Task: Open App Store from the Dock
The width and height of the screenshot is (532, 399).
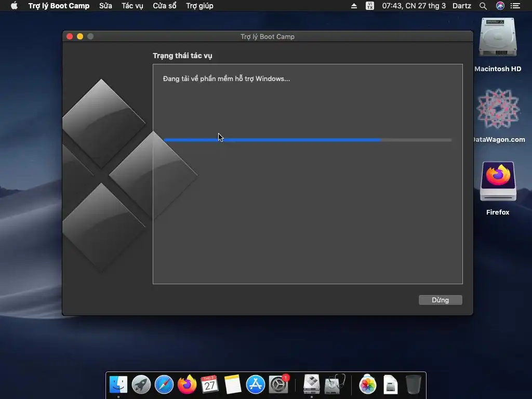Action: pyautogui.click(x=255, y=384)
